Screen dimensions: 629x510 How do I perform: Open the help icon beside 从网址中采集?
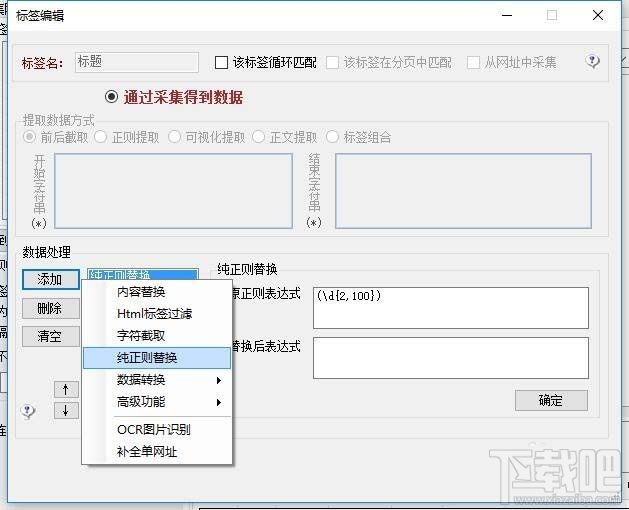[592, 61]
